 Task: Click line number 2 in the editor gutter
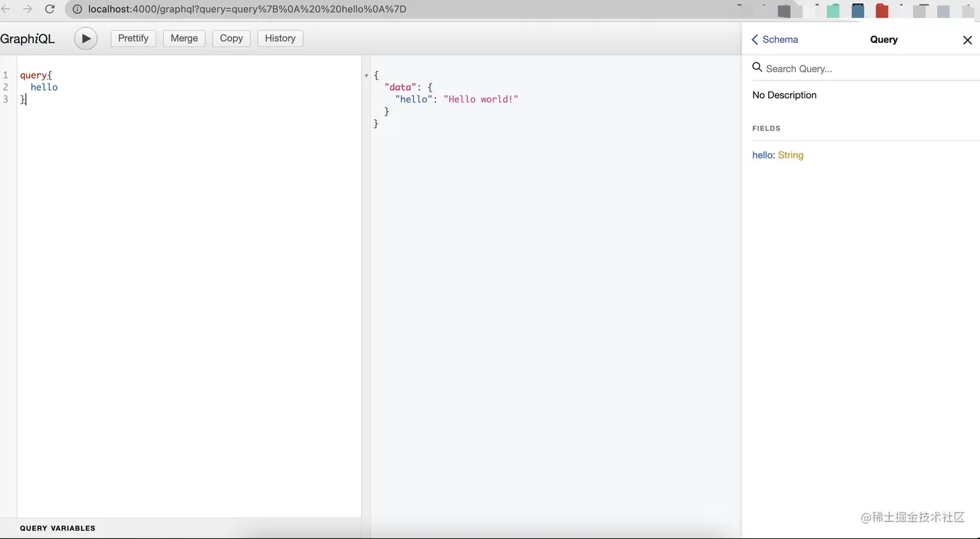point(6,87)
